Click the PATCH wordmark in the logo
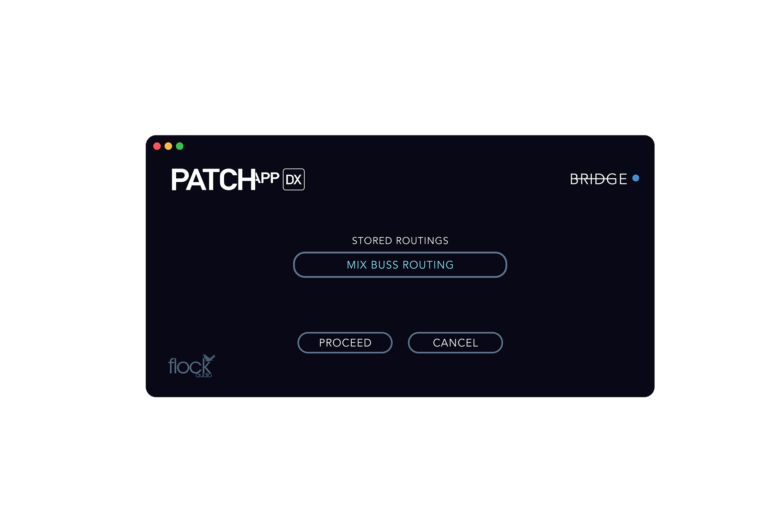 pyautogui.click(x=214, y=180)
